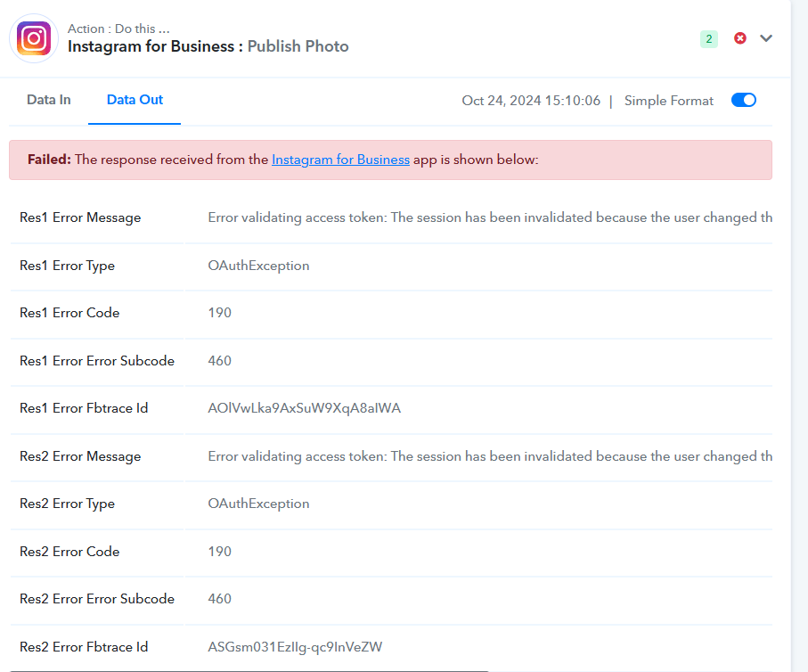
Task: Click the Res1 Error Error Subcode value 460
Action: point(219,360)
